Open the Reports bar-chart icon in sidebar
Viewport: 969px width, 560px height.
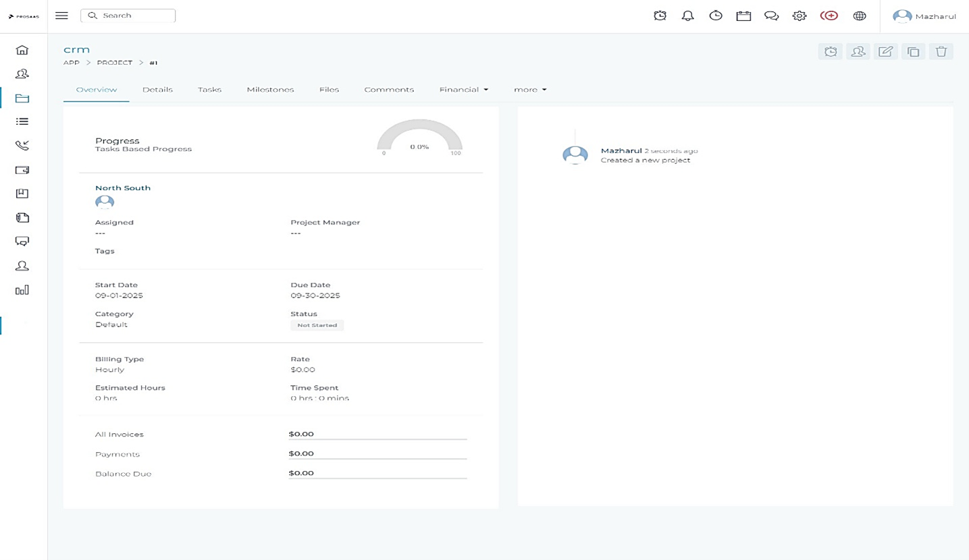pyautogui.click(x=22, y=289)
